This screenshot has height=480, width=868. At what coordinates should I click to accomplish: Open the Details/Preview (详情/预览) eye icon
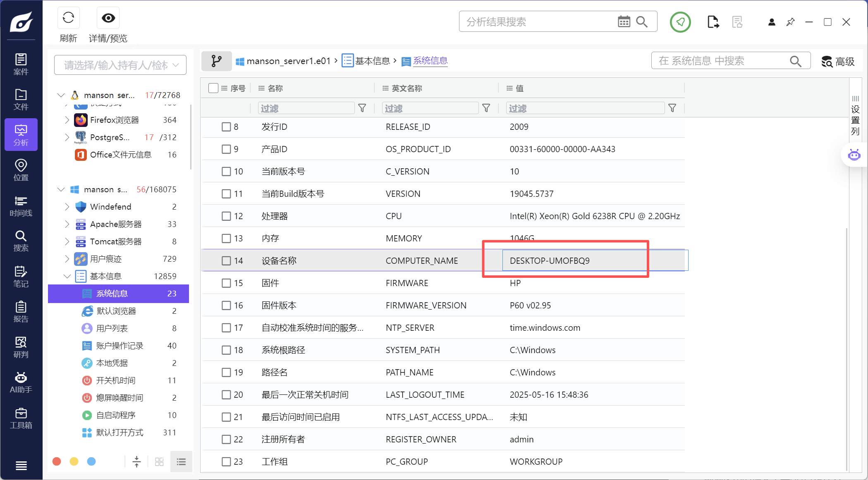(108, 18)
